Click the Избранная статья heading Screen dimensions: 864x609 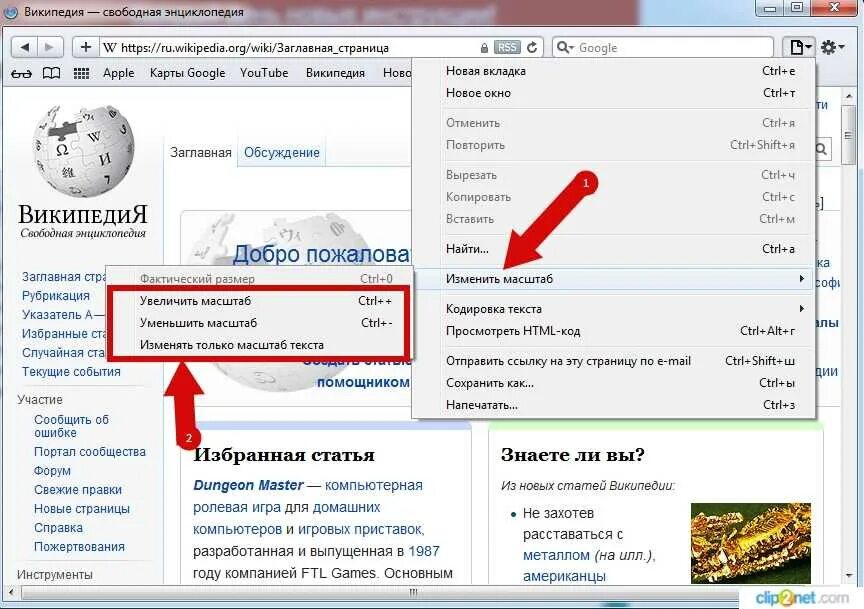[x=284, y=455]
